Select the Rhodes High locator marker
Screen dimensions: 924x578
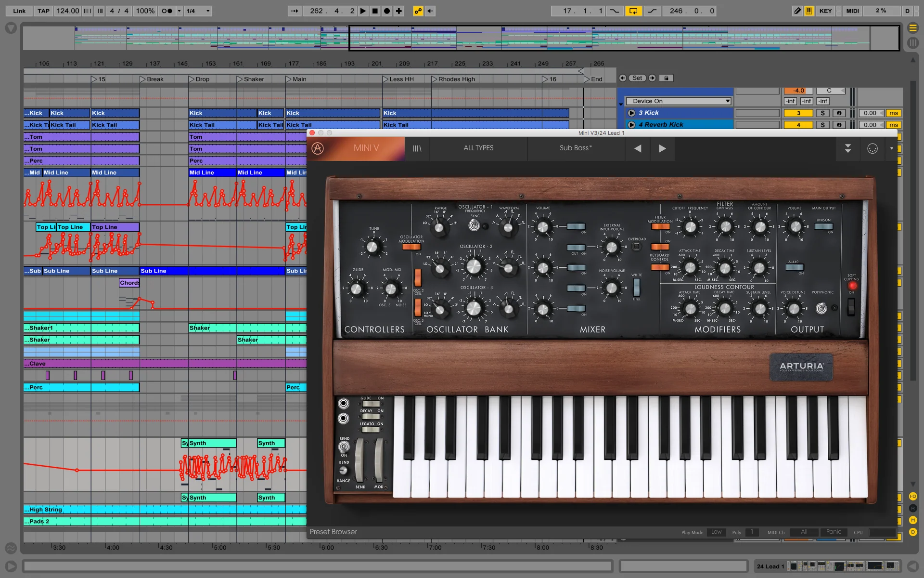tap(453, 79)
